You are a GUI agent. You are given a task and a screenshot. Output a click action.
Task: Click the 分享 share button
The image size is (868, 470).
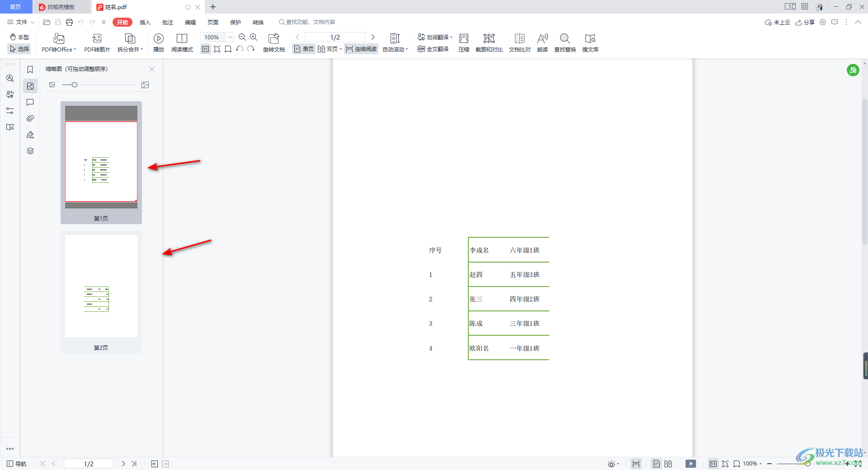(805, 22)
